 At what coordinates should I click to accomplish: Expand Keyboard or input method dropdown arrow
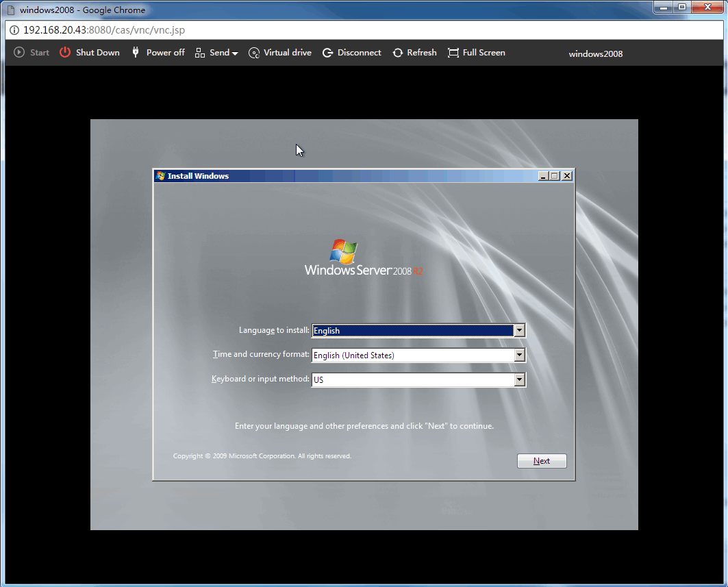pyautogui.click(x=520, y=379)
